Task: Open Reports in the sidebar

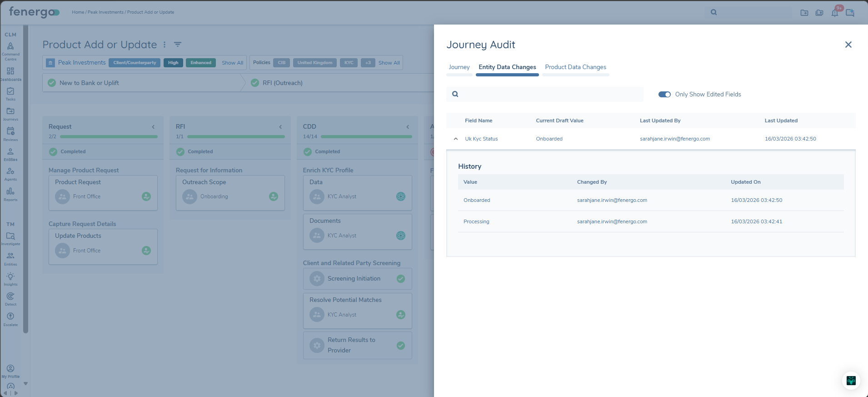Action: coord(10,194)
